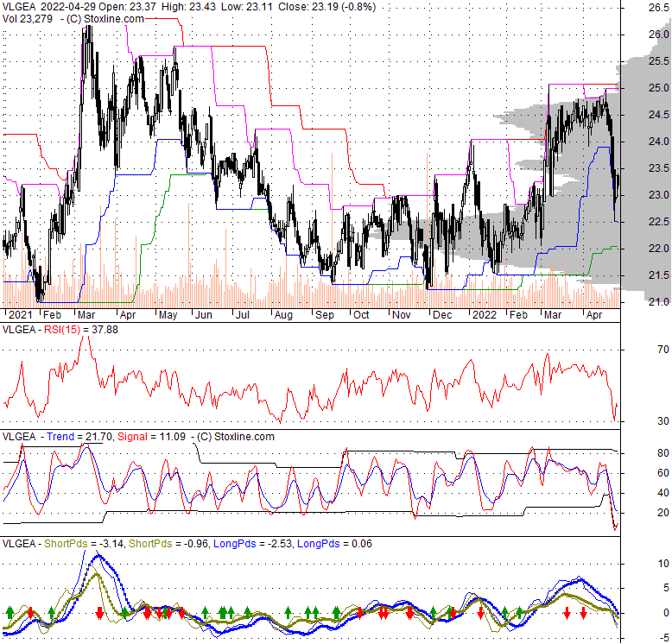
Task: Click the 21.0 price axis label
Action: tap(659, 302)
